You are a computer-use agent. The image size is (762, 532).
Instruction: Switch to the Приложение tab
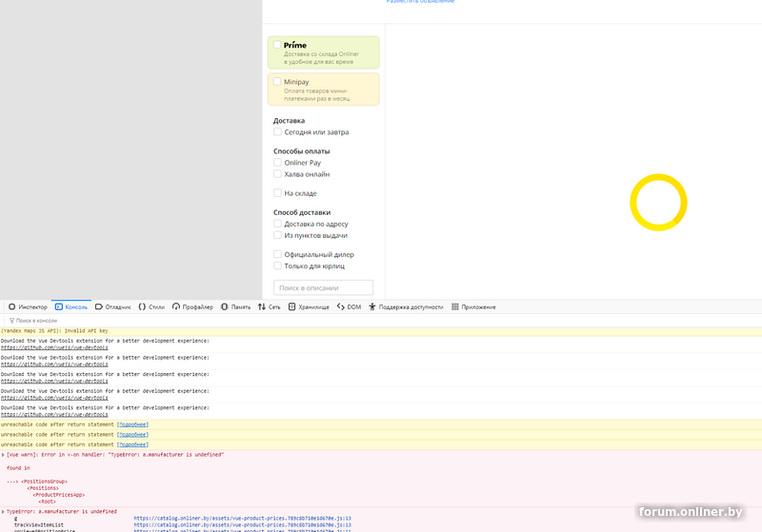pyautogui.click(x=473, y=306)
